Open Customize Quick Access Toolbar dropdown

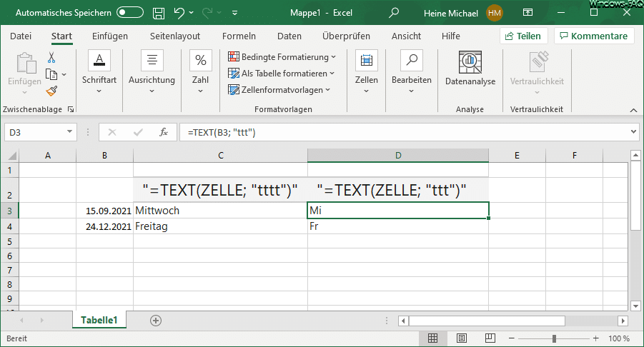click(x=235, y=13)
